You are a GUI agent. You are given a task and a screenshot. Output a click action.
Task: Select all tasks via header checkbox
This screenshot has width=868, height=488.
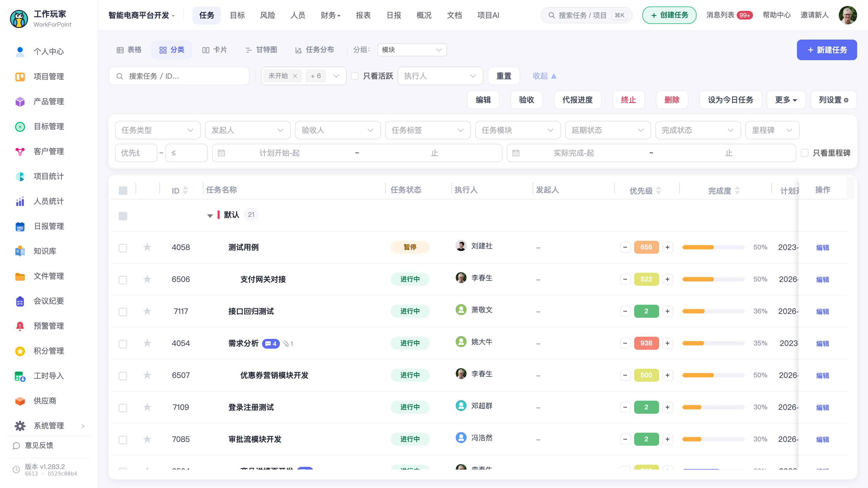click(x=123, y=190)
